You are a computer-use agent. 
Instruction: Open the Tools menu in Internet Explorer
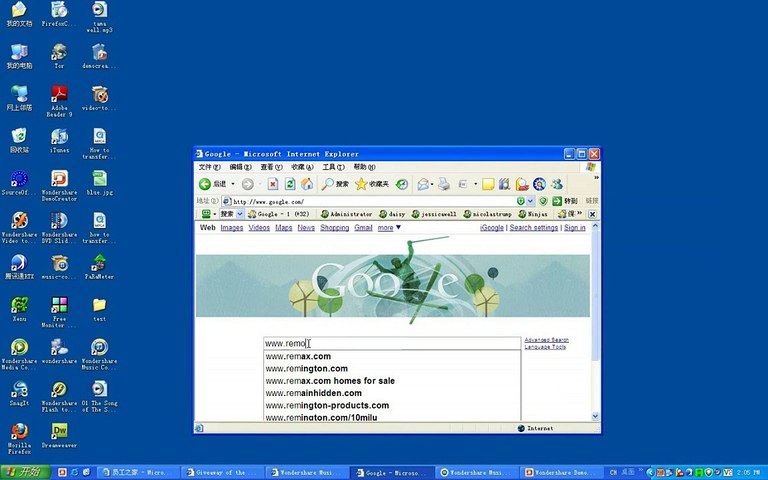pyautogui.click(x=333, y=167)
